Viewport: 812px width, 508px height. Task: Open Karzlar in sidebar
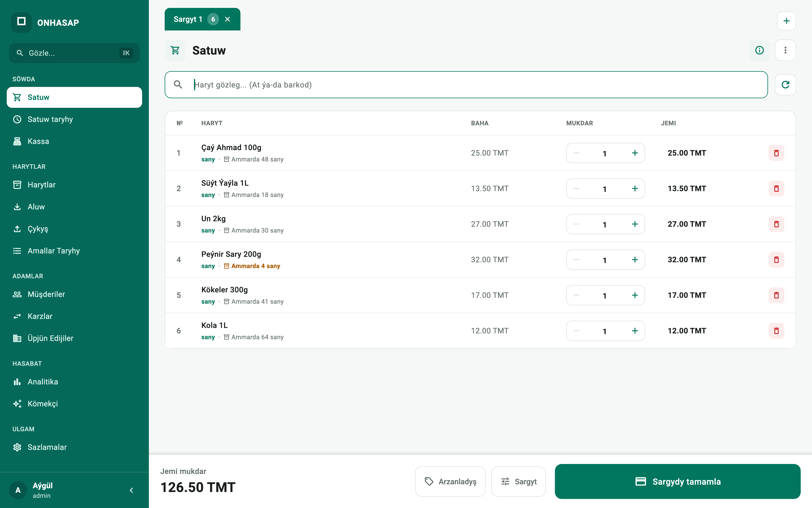point(74,316)
